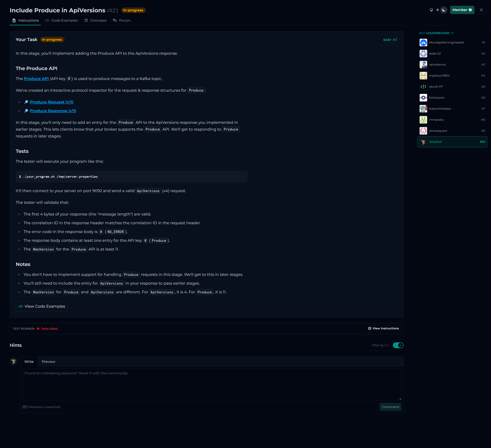Click the hint comment text area
491x448 pixels.
point(212,384)
